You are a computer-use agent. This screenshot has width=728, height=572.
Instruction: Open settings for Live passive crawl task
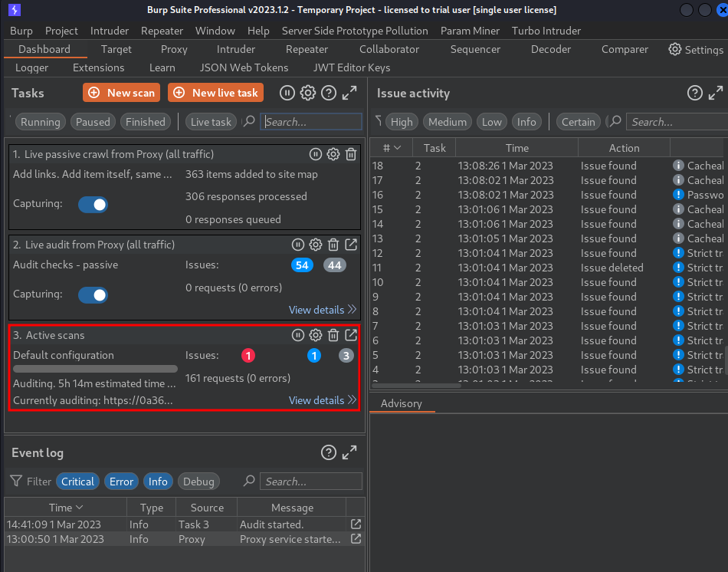tap(333, 154)
